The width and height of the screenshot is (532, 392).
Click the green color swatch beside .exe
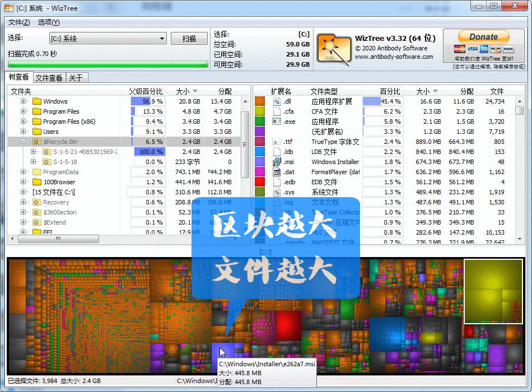click(x=261, y=122)
